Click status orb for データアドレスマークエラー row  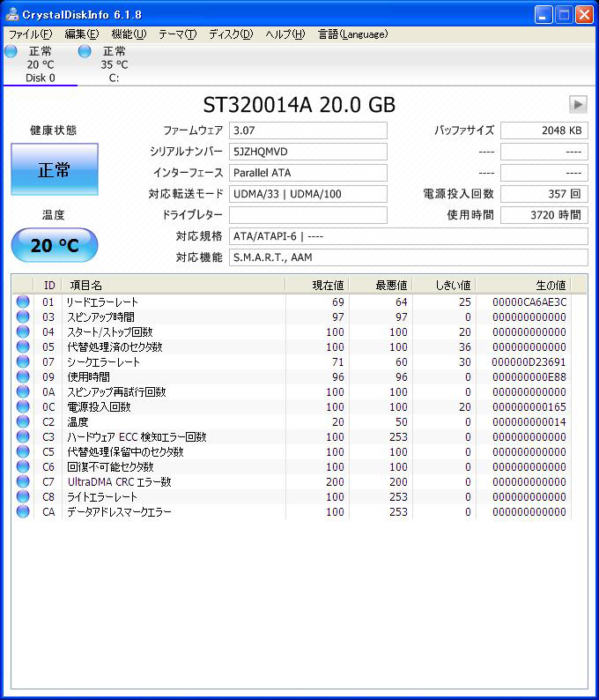[23, 511]
